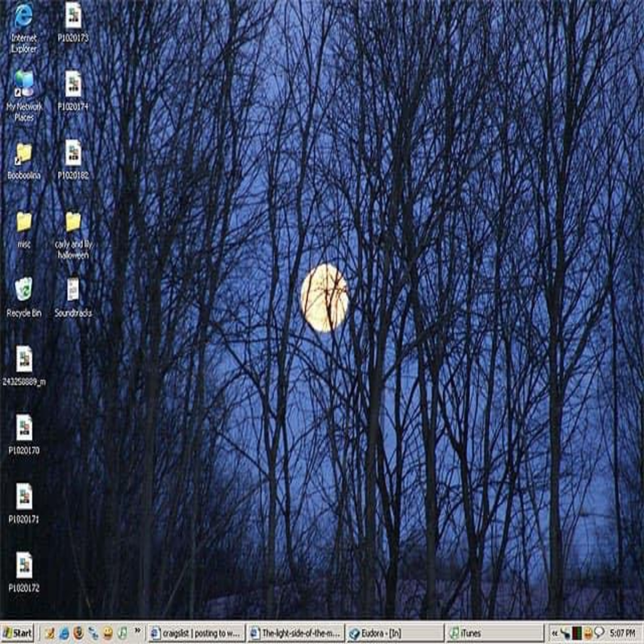The height and width of the screenshot is (644, 644).
Task: Switch to craigslist posting browser window
Action: pos(196,633)
